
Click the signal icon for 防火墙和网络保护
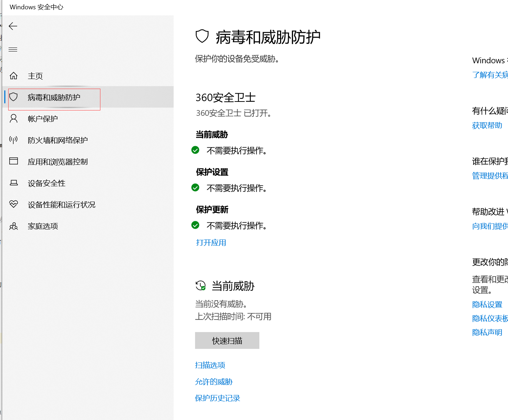[x=14, y=140]
